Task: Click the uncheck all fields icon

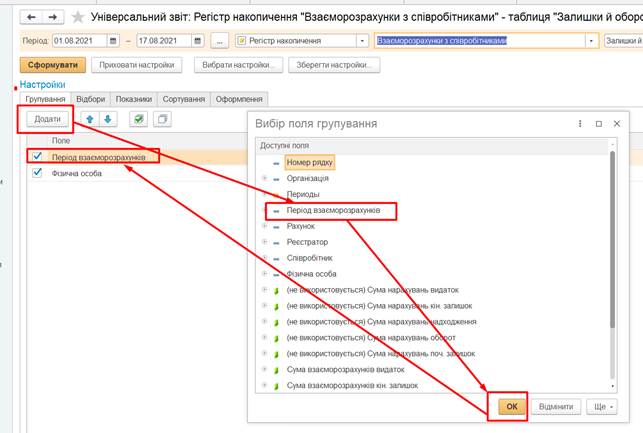Action: (161, 119)
